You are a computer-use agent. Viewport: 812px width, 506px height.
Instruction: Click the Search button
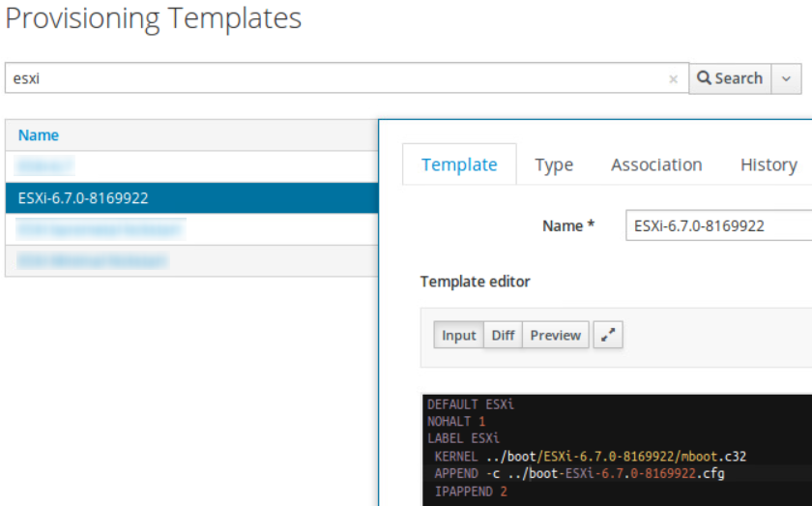pyautogui.click(x=730, y=78)
